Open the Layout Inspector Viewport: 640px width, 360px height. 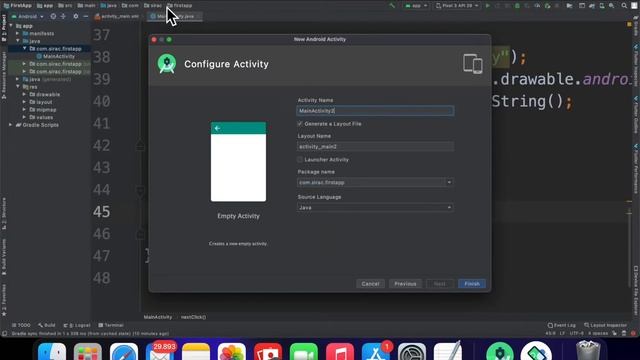click(605, 325)
